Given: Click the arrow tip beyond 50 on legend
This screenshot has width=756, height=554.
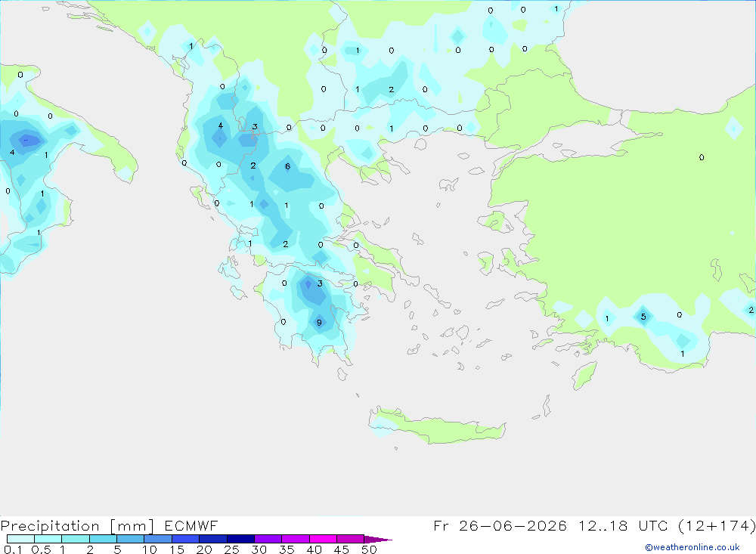Looking at the screenshot, I should pos(378,540).
